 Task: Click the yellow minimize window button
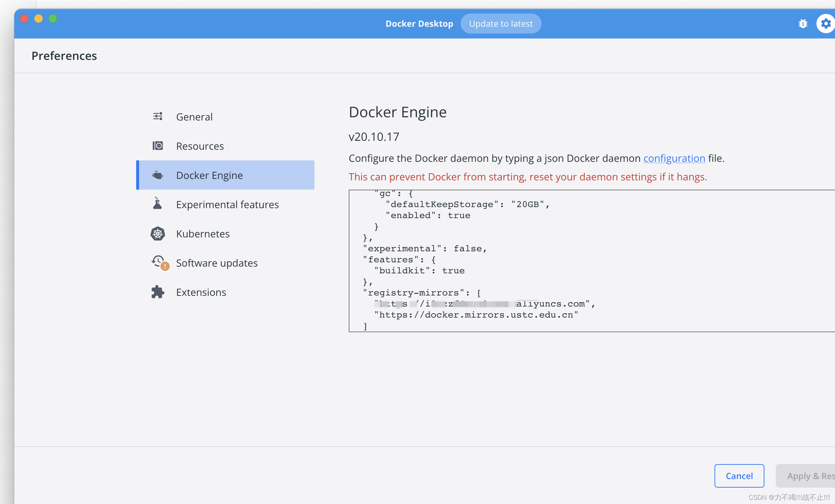pyautogui.click(x=39, y=19)
